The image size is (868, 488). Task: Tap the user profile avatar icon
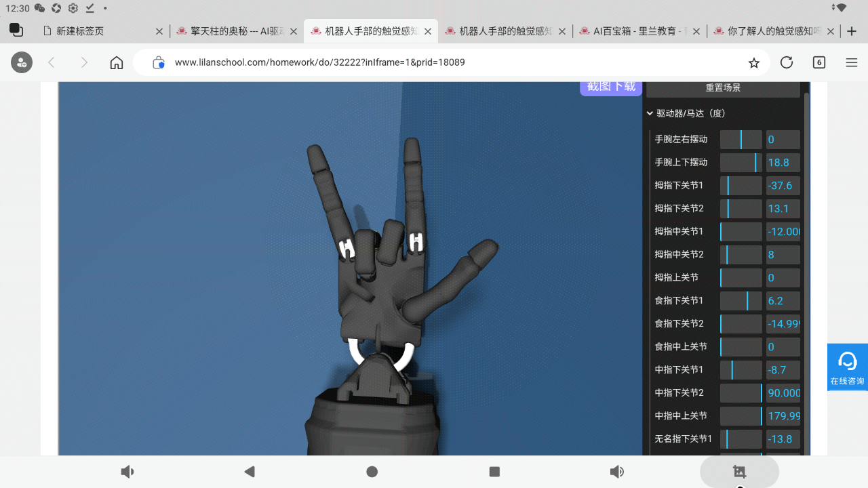coord(21,62)
